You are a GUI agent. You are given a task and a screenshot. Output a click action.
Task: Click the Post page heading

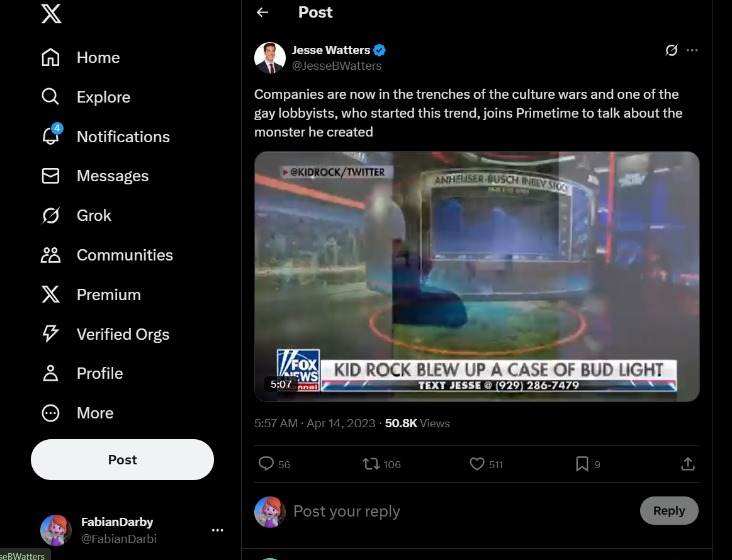315,12
